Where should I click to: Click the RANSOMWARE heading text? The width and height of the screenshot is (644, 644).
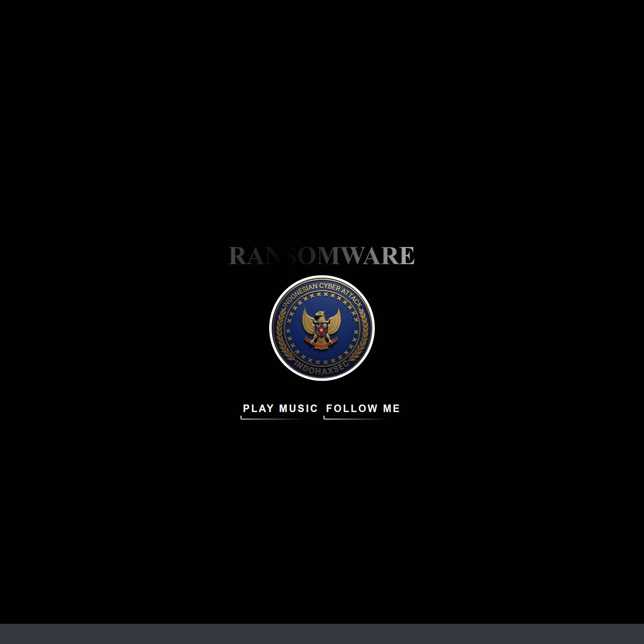321,256
